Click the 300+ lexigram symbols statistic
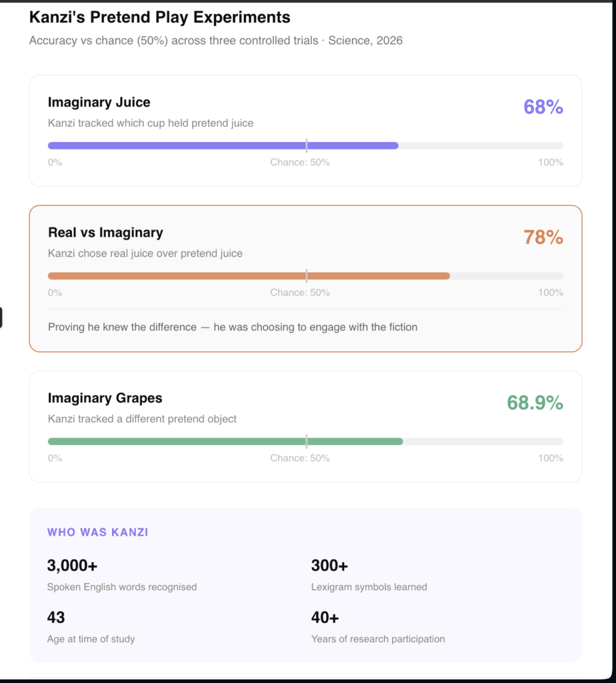 (329, 566)
